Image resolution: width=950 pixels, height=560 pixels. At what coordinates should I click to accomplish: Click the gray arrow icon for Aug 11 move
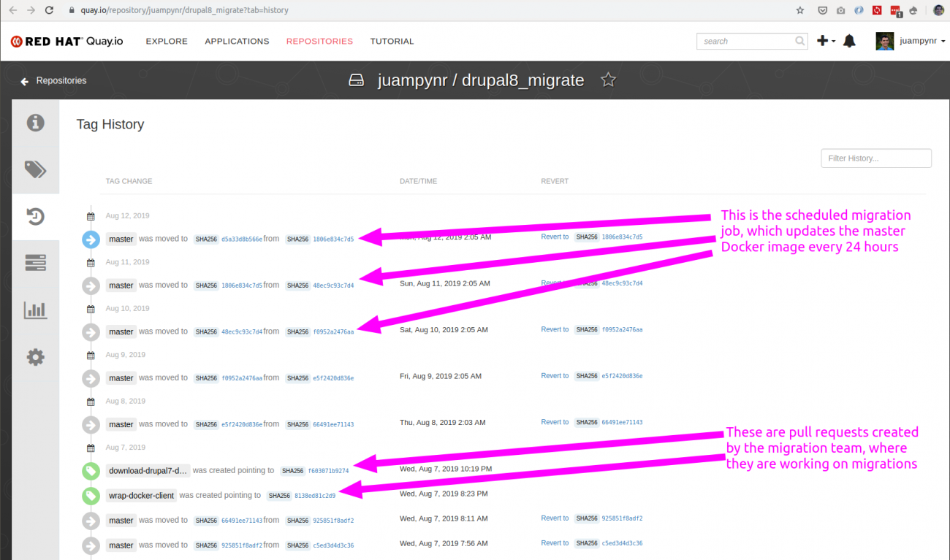coord(91,285)
